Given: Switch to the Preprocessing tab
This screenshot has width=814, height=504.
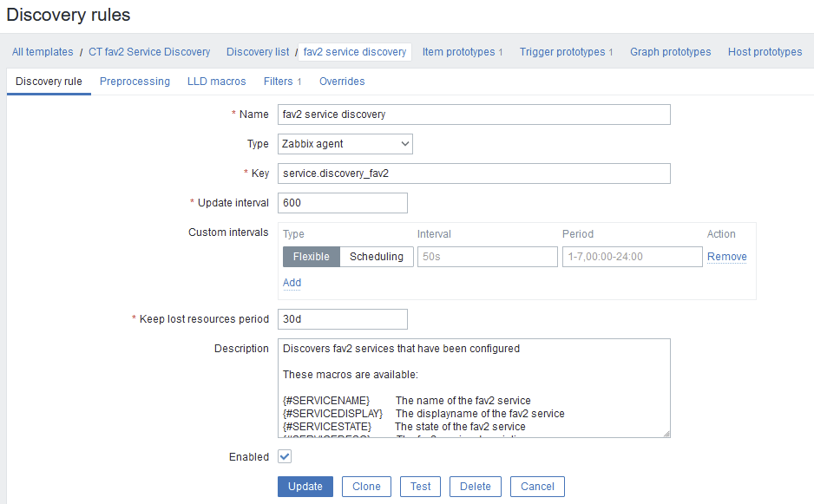Looking at the screenshot, I should click(135, 82).
